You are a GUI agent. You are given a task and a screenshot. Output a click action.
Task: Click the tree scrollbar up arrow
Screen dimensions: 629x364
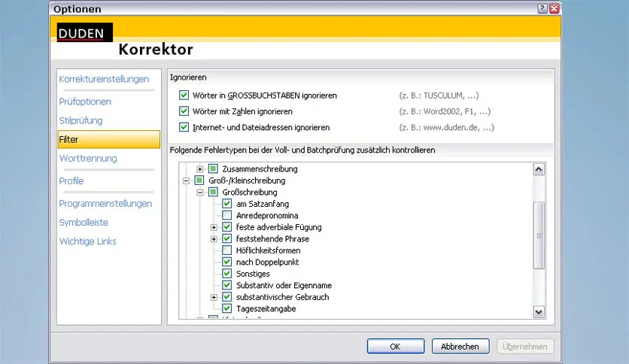(539, 169)
